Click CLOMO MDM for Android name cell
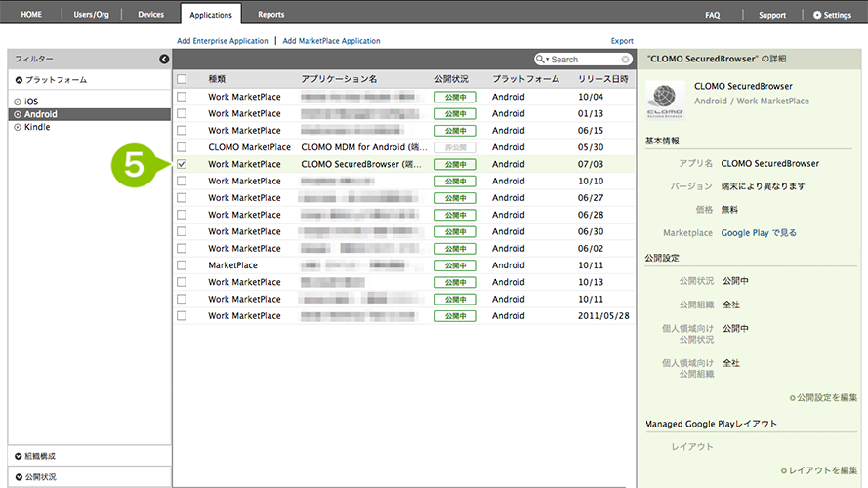 pyautogui.click(x=364, y=147)
